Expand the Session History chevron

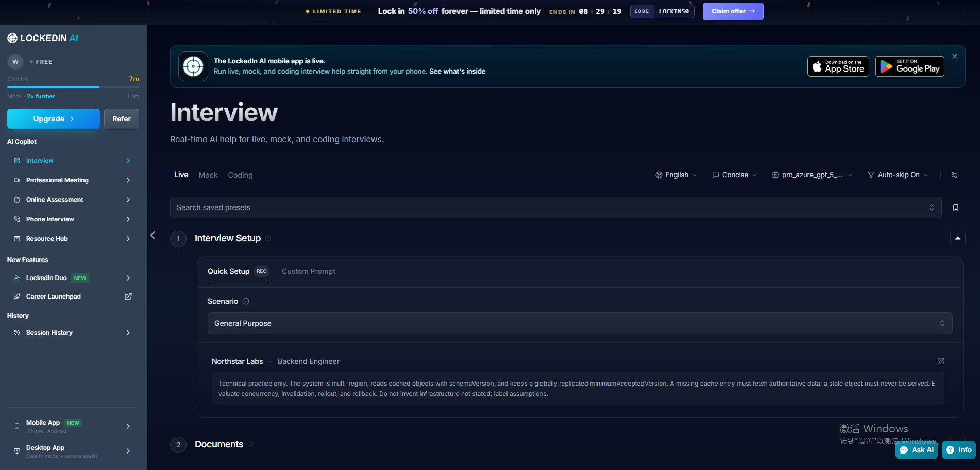click(x=128, y=333)
